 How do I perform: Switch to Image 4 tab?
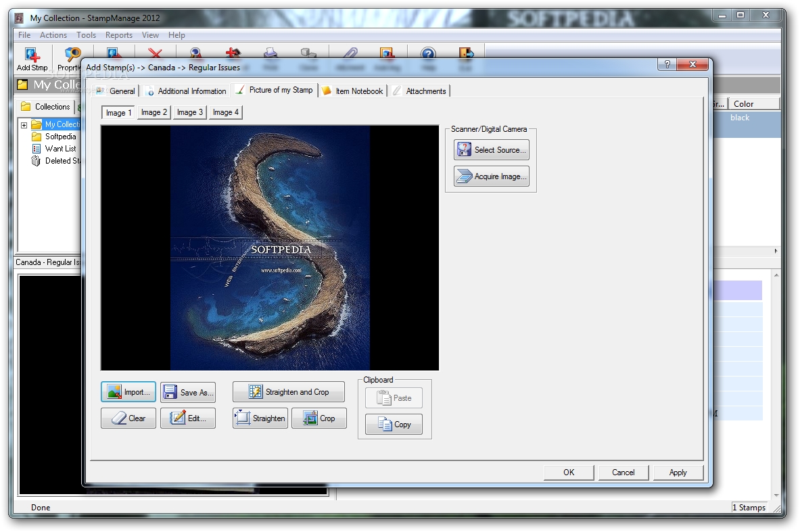(x=225, y=112)
